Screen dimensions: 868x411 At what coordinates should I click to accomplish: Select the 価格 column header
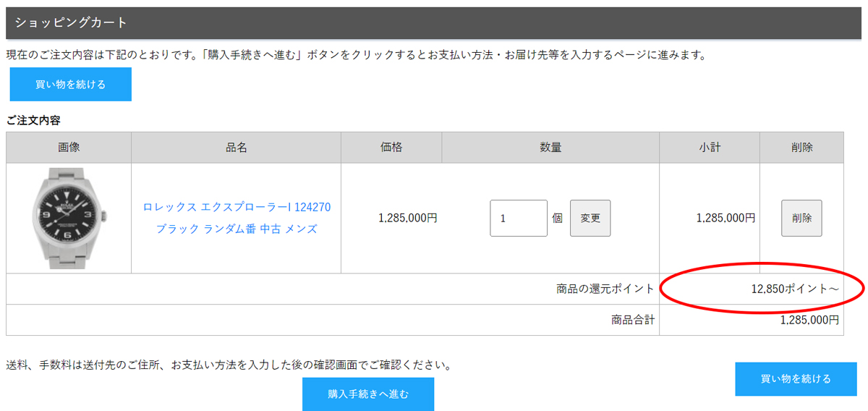pyautogui.click(x=391, y=148)
